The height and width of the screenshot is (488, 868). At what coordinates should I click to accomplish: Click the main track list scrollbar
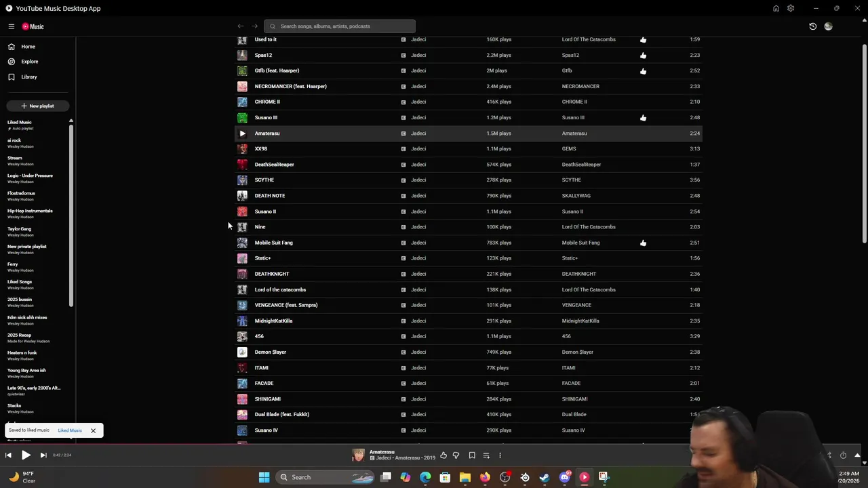point(864,142)
